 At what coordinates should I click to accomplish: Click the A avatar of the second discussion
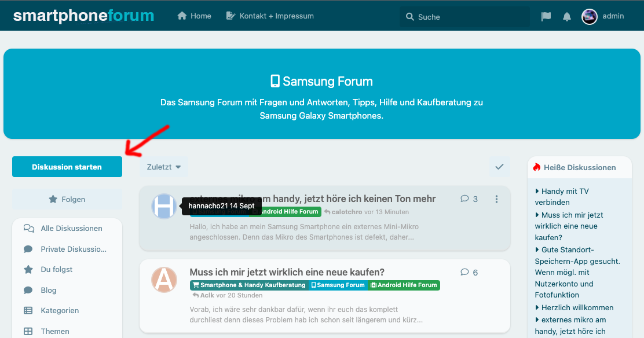(164, 280)
